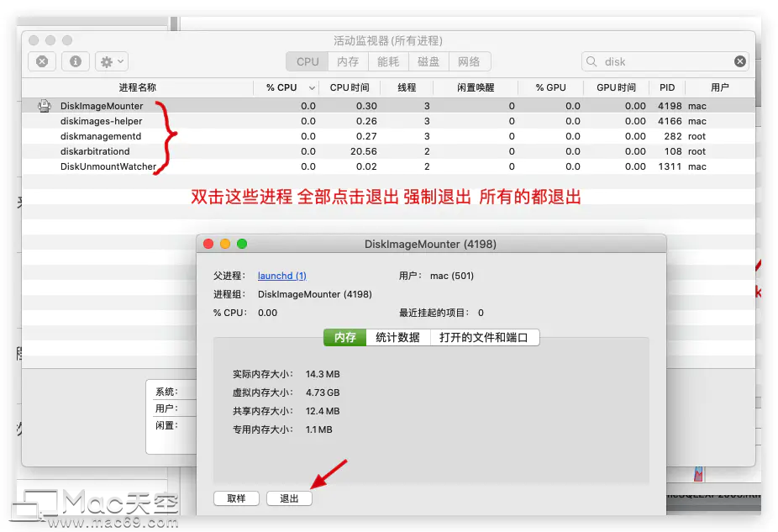Screen dimensions: 778x532
Task: Click the 进程组 DiskImageMounter (4198) value
Action: (x=314, y=294)
